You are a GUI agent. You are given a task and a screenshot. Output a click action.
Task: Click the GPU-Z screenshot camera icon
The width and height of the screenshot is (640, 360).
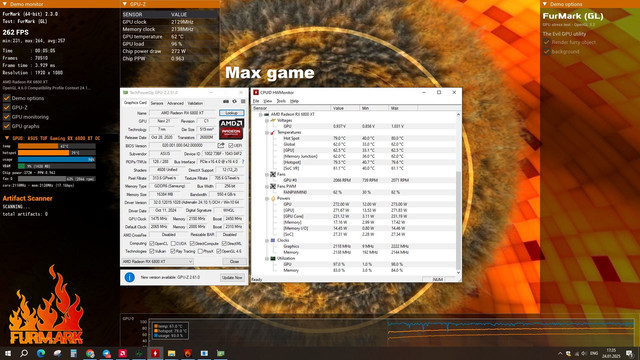pos(226,101)
